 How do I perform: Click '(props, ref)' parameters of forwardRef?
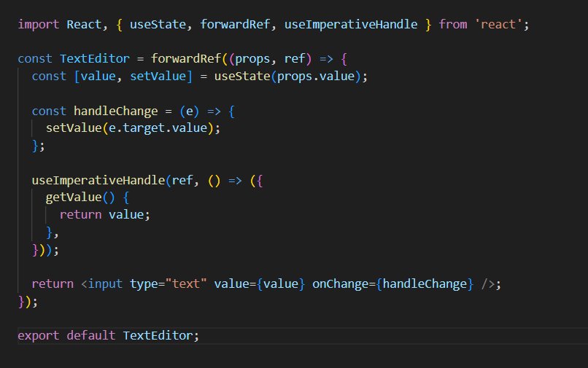(270, 59)
